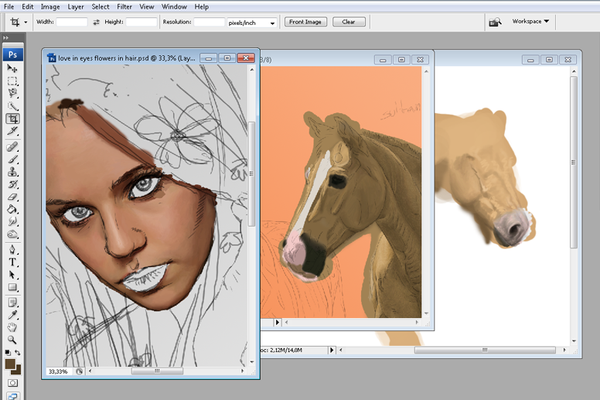The image size is (600, 400).
Task: Click the status icon beside 33,33% zoom
Action: tap(79, 371)
